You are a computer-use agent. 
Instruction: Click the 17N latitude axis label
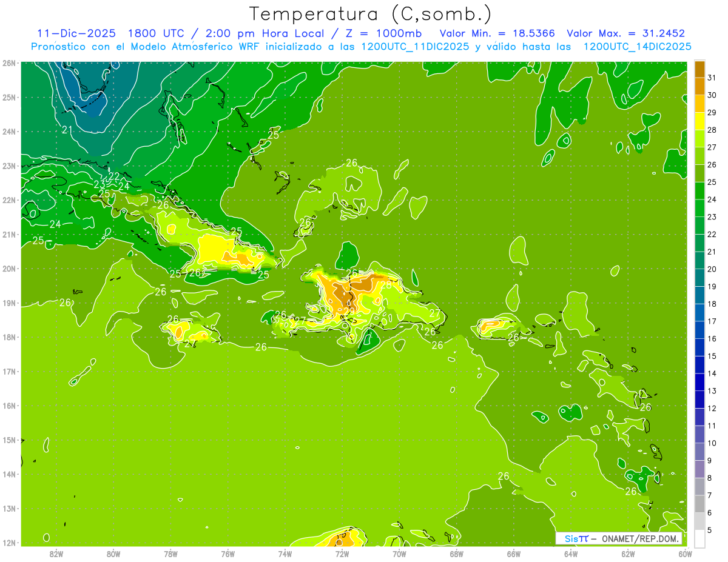(8, 371)
